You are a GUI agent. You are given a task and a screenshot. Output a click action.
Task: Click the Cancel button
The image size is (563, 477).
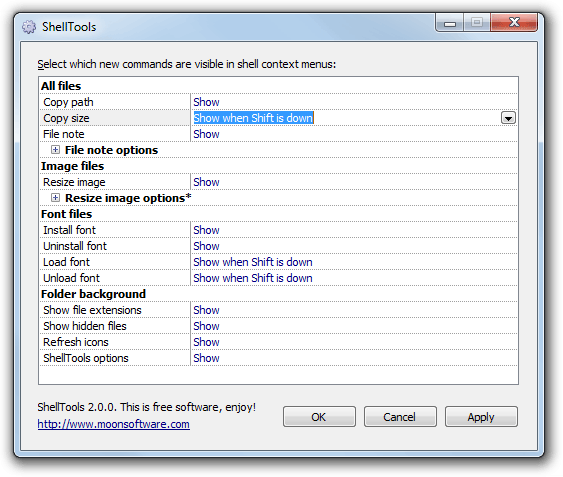400,417
